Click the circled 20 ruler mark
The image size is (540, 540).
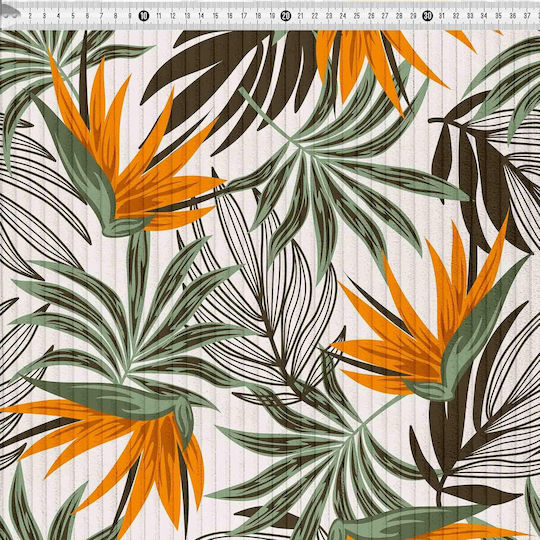click(x=285, y=16)
